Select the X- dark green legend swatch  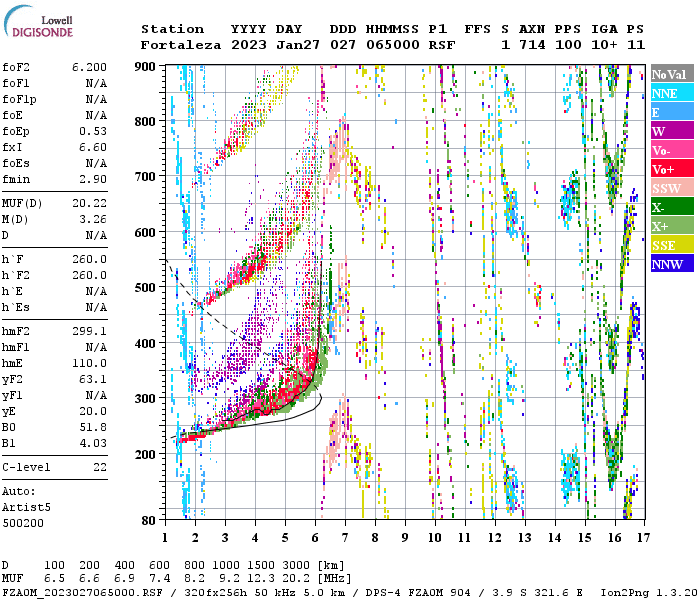(672, 207)
